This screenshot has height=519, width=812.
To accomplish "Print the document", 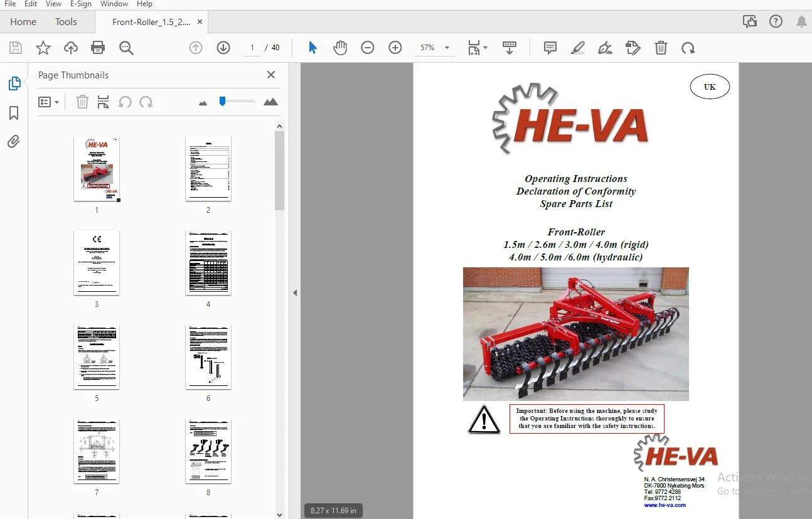I will pyautogui.click(x=98, y=48).
